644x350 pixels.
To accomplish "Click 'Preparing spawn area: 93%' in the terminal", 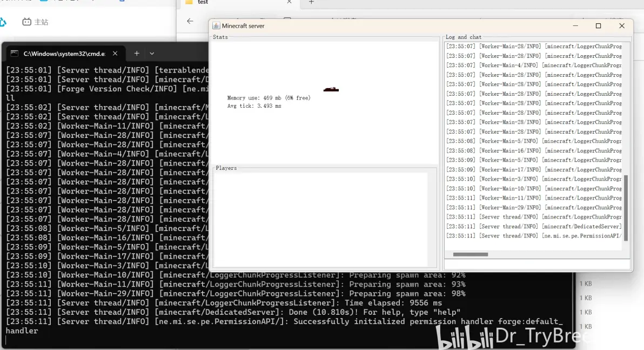I will (407, 284).
